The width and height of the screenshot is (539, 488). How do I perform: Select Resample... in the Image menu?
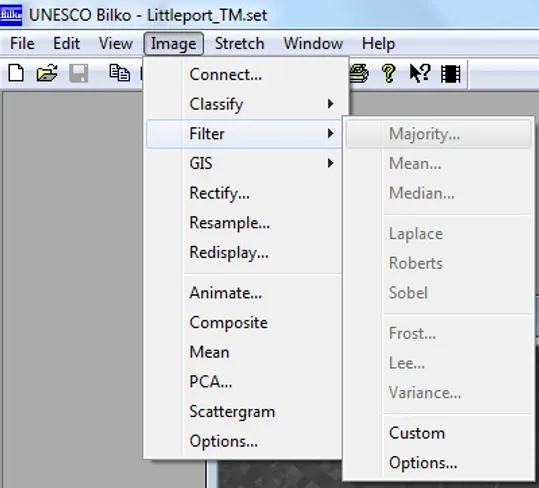[x=244, y=223]
